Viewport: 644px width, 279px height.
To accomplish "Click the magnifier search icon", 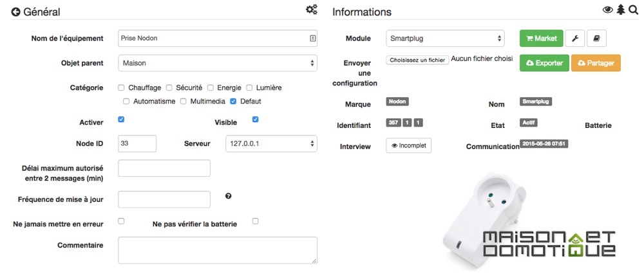I will tap(633, 10).
